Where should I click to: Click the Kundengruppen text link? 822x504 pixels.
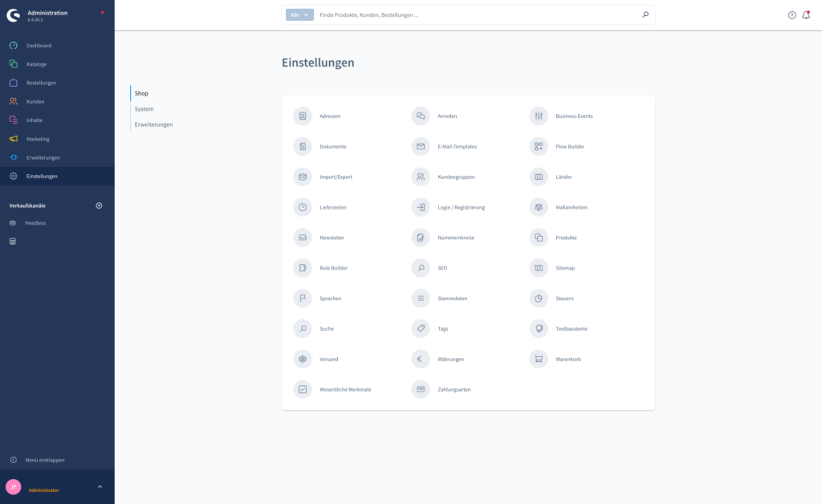click(456, 177)
